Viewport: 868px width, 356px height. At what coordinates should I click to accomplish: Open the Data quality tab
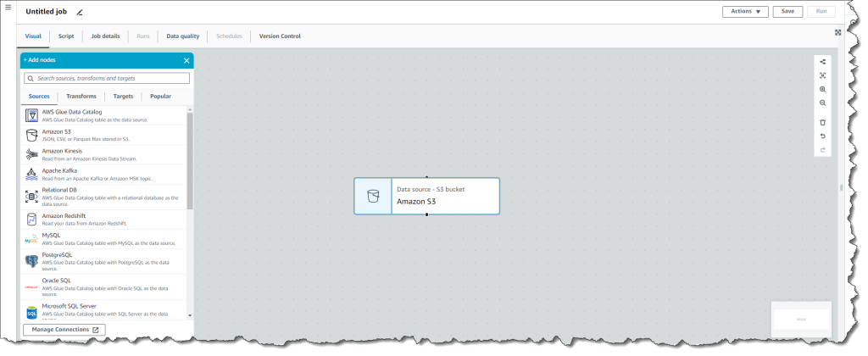pos(183,36)
